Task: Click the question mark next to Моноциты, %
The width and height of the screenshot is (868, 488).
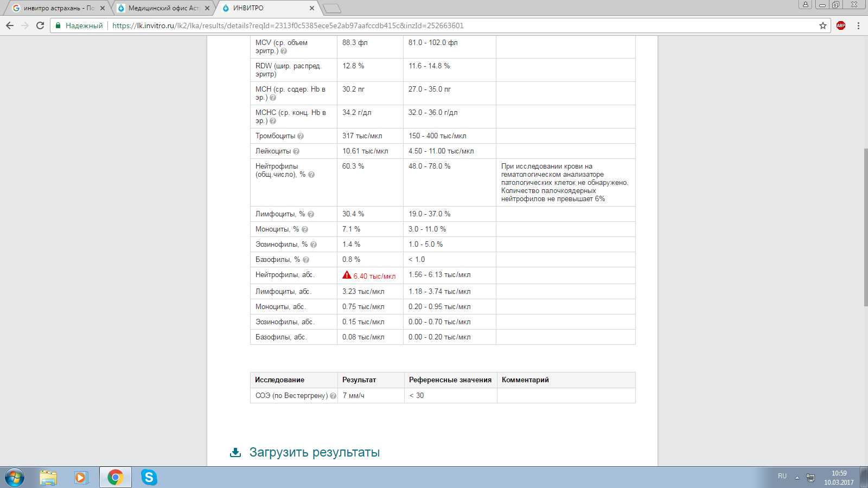Action: pyautogui.click(x=305, y=229)
